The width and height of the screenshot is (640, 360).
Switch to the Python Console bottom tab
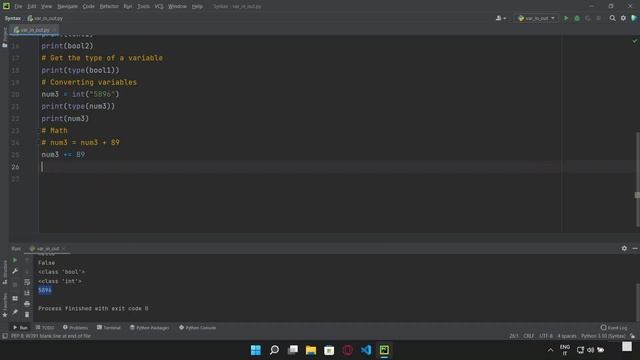coord(198,328)
